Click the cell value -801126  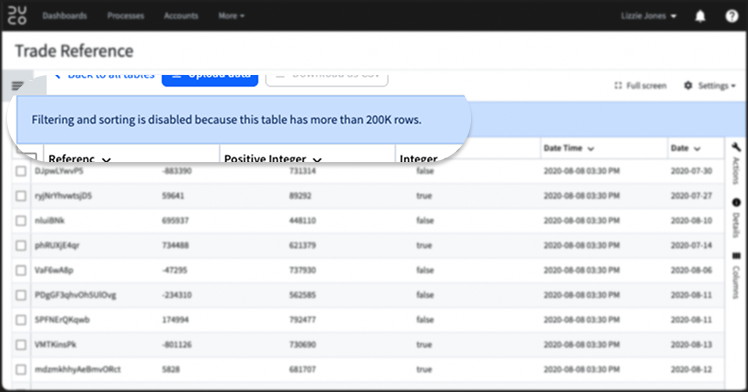(x=177, y=344)
